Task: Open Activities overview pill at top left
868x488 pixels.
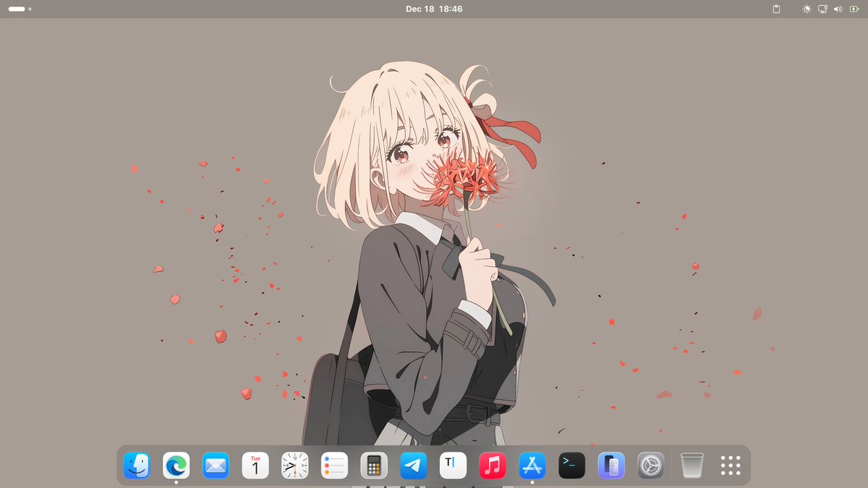Action: (20, 9)
